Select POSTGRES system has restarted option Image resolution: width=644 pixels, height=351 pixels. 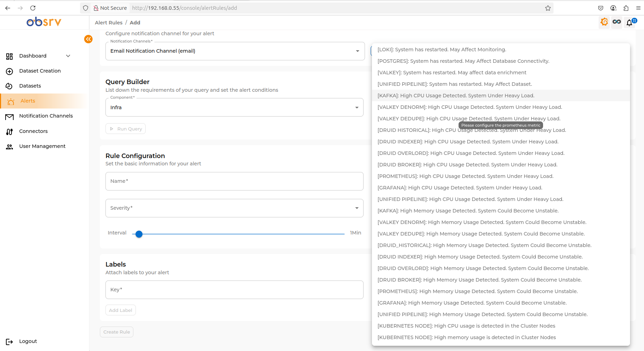(501, 61)
